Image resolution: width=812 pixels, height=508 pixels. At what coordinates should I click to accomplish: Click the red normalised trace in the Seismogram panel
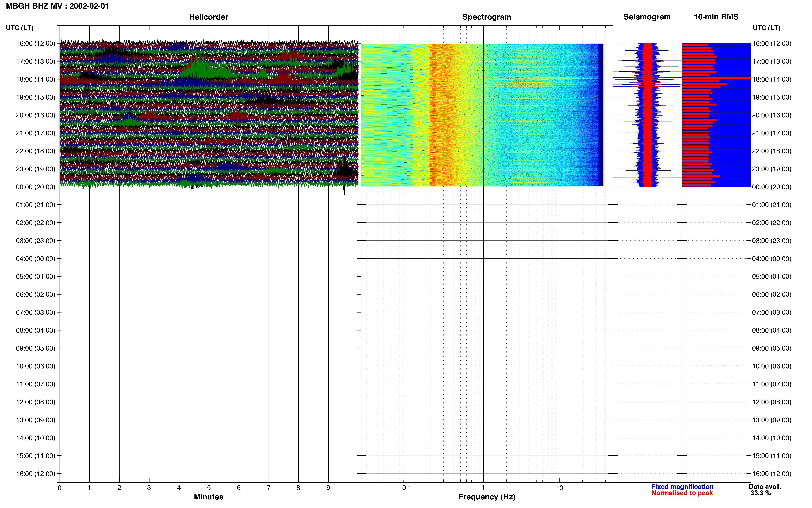click(647, 115)
